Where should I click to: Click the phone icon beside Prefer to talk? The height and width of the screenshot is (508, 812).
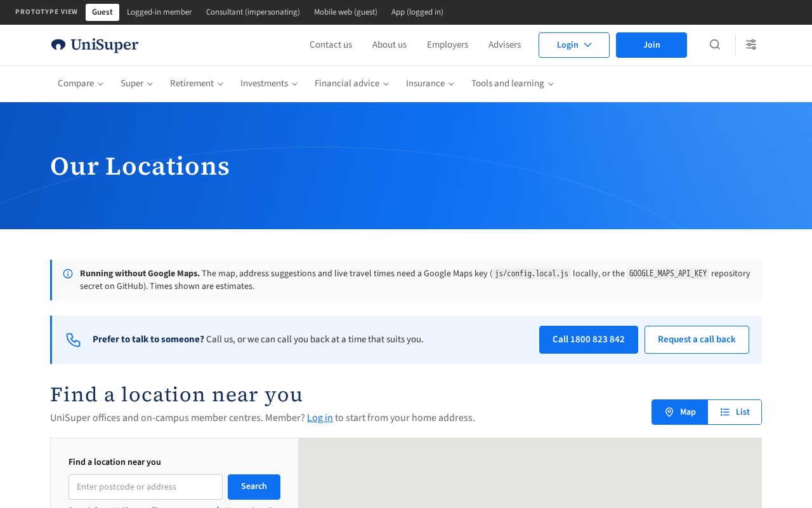(74, 340)
